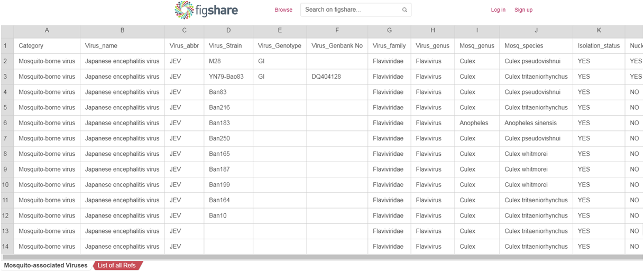
Task: Select the YN79-Bao83 strain cell
Action: pyautogui.click(x=228, y=77)
